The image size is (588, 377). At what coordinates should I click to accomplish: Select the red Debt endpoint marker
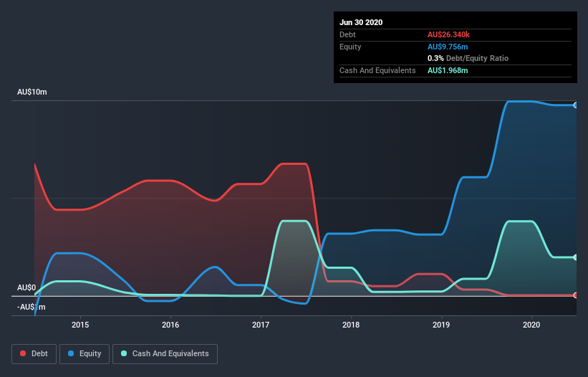pyautogui.click(x=576, y=295)
